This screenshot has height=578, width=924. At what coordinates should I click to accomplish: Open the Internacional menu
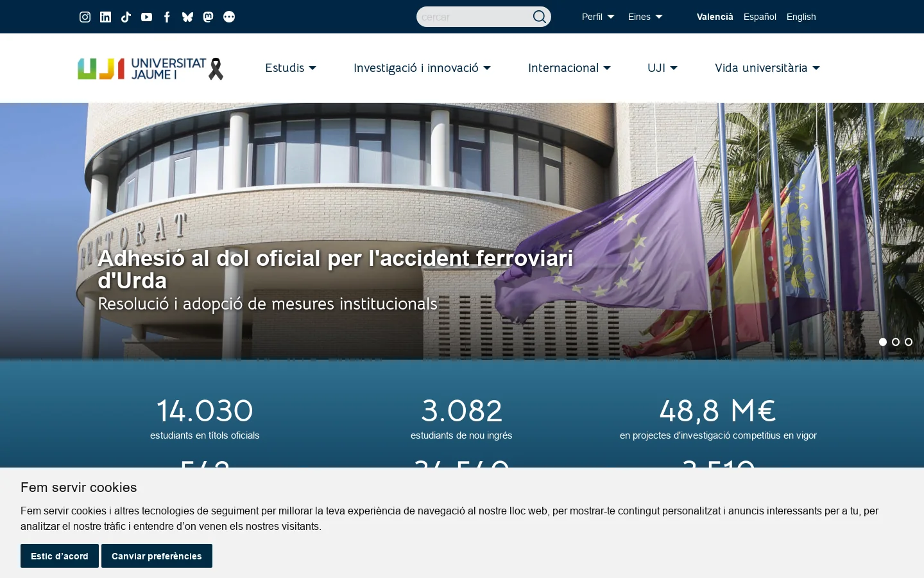(570, 68)
